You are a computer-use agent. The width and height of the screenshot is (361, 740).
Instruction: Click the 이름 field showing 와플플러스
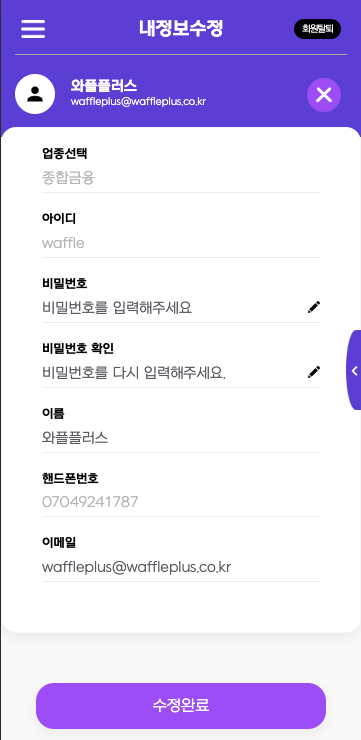pos(181,438)
